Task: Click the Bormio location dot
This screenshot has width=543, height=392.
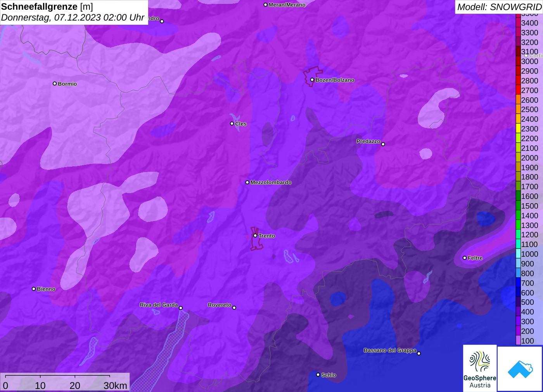Action: pyautogui.click(x=55, y=83)
